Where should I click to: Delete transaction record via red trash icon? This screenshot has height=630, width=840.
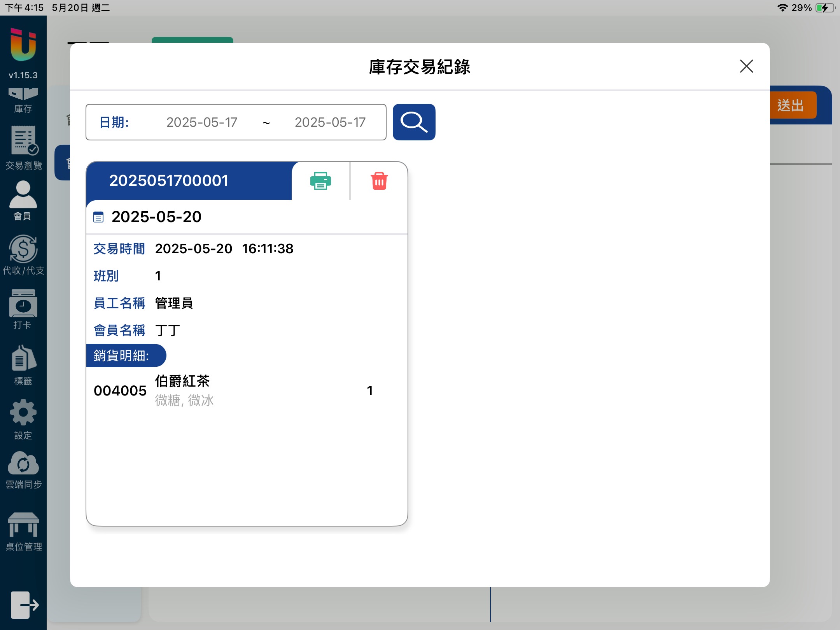(x=379, y=181)
